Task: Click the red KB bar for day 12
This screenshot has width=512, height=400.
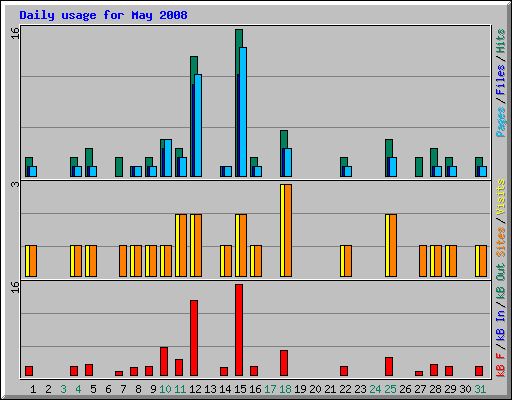Action: (x=194, y=338)
